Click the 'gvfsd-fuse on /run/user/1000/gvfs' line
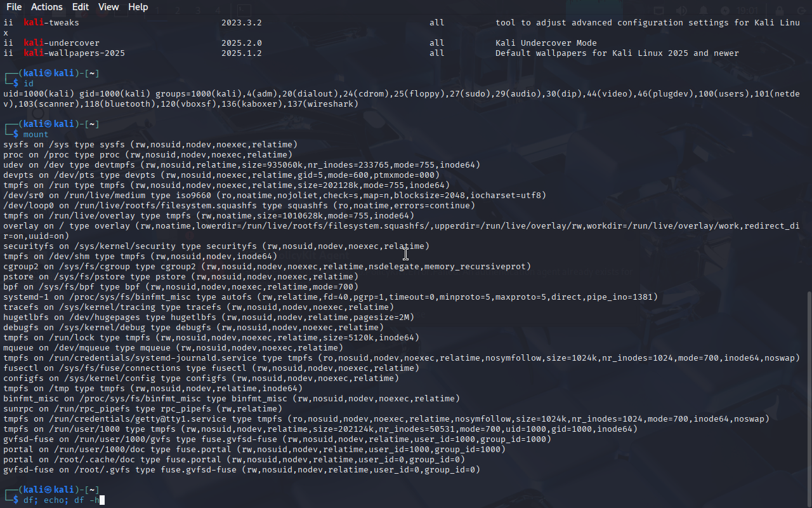The height and width of the screenshot is (508, 812). 277,439
